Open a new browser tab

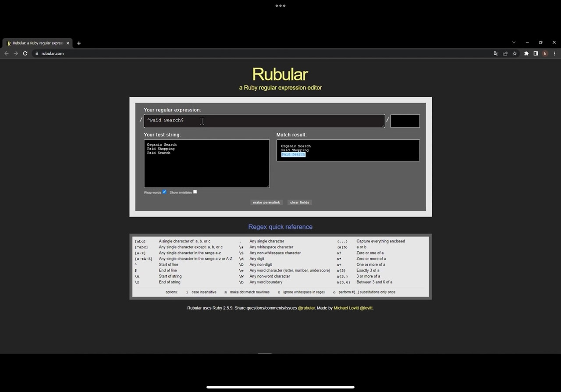click(x=79, y=43)
